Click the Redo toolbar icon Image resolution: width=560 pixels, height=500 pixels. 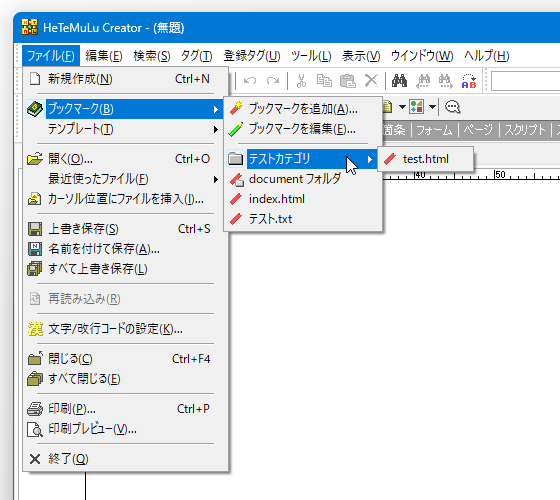(273, 81)
